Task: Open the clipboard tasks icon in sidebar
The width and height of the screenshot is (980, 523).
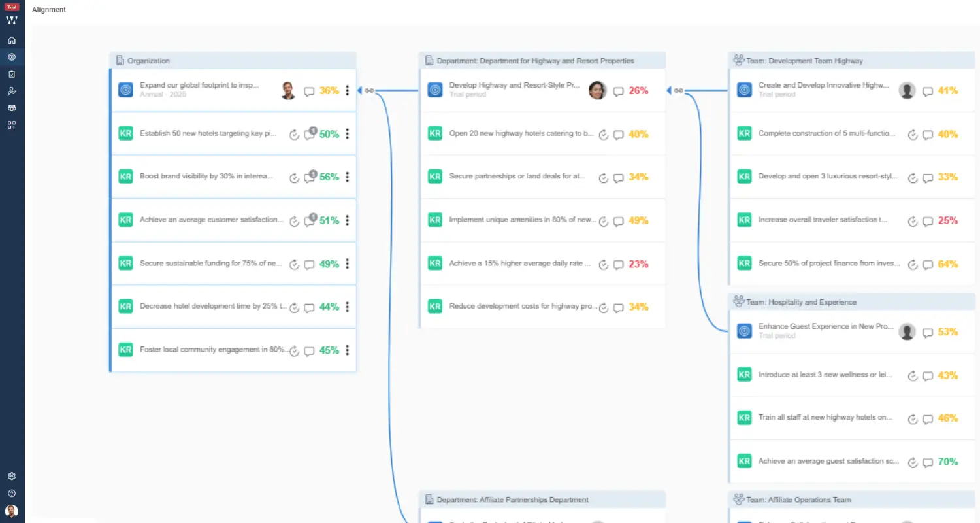Action: point(12,75)
